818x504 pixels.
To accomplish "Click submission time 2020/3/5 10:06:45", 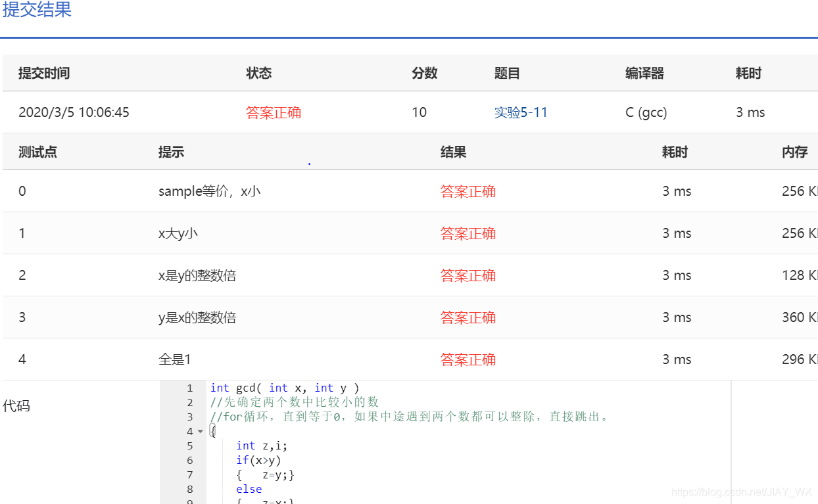I will [74, 112].
